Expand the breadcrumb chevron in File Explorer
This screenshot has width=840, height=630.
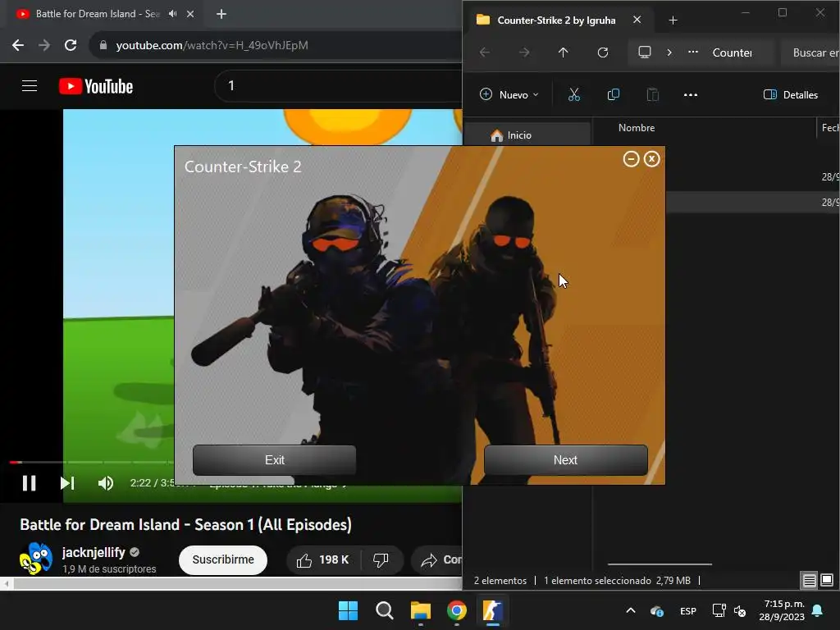[x=669, y=52]
